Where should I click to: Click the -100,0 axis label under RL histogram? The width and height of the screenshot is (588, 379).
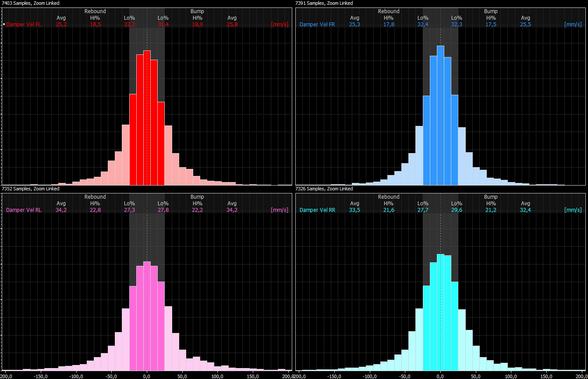pos(76,376)
